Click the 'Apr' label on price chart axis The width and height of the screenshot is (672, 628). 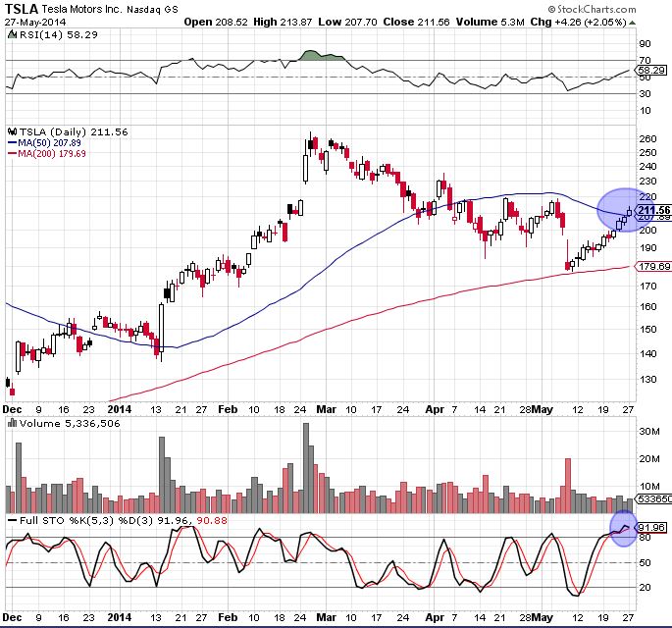[435, 409]
